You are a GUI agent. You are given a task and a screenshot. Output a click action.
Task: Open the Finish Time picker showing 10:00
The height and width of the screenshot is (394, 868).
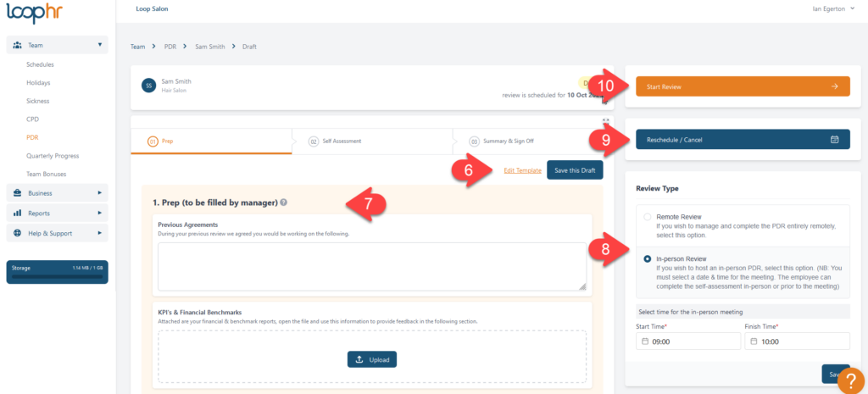(x=797, y=341)
